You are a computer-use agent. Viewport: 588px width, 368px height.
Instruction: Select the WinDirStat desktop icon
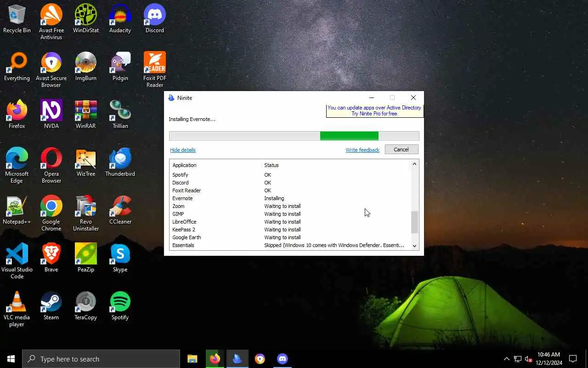coord(86,19)
